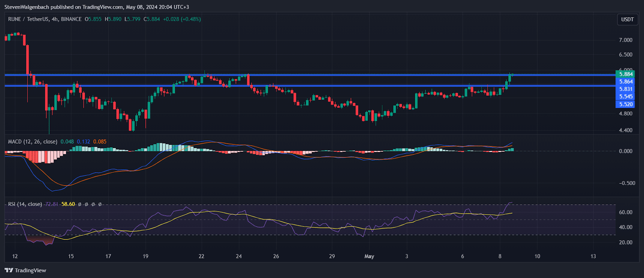Click the −0.500 MACD axis label
Screen dimensions: 644x278
(627, 183)
